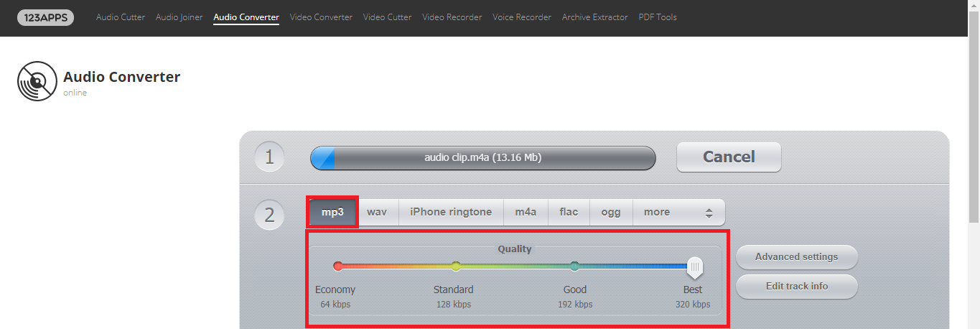Click the 123APPS logo badge
This screenshot has height=329, width=980.
coord(45,17)
